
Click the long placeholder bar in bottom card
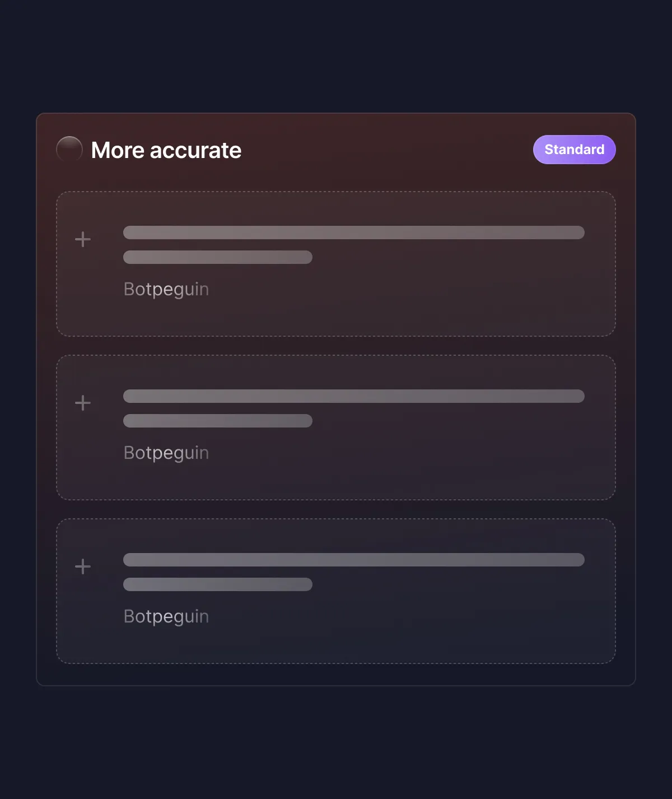coord(353,560)
